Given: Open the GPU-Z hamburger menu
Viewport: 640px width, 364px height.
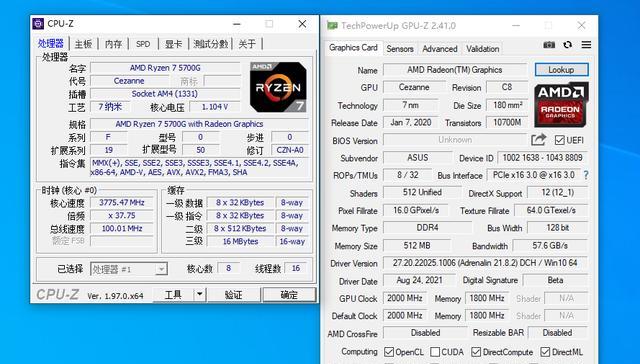Looking at the screenshot, I should [586, 44].
